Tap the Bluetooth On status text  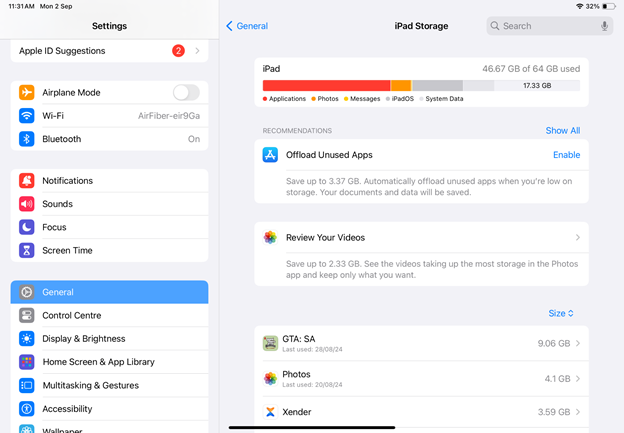(194, 139)
